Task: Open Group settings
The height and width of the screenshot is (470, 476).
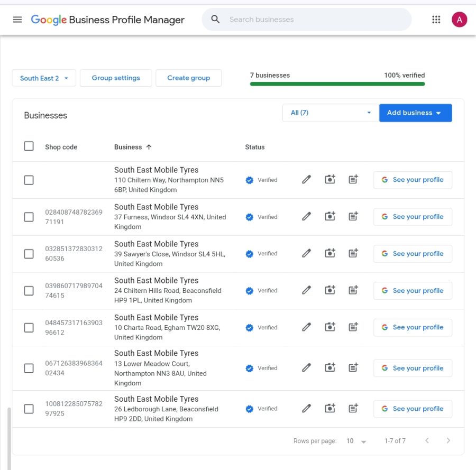Action: pos(116,78)
